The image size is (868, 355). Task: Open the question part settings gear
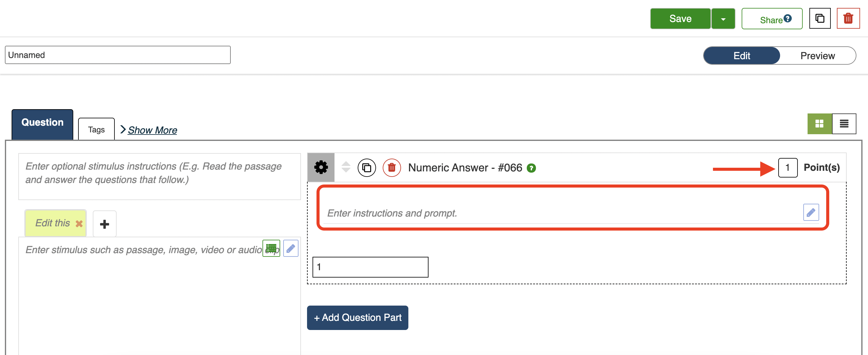tap(321, 167)
